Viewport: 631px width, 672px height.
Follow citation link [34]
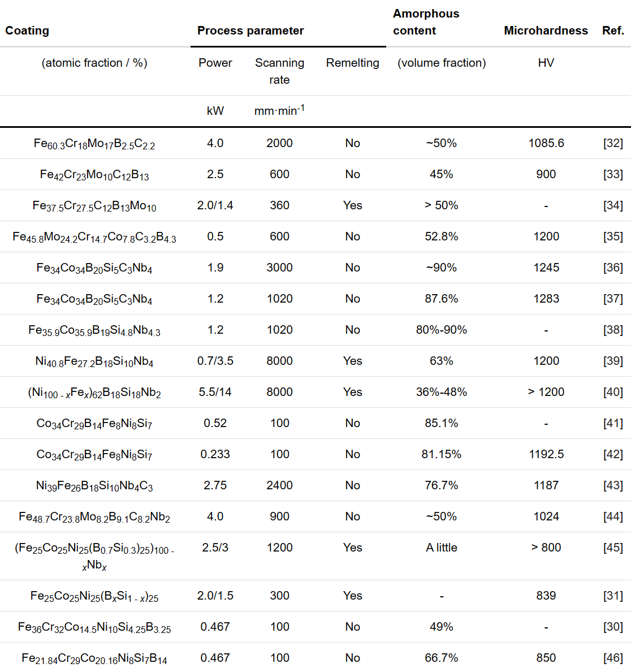pos(613,205)
